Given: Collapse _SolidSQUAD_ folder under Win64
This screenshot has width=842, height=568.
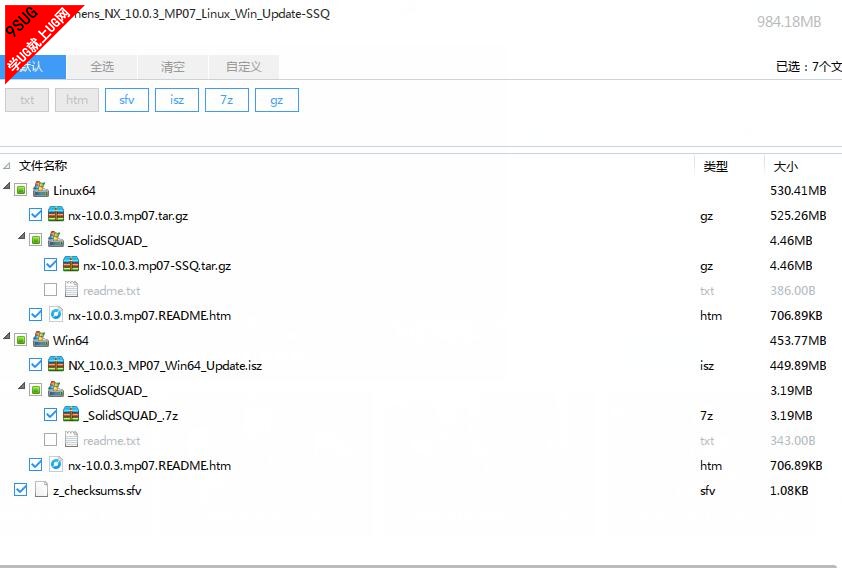Looking at the screenshot, I should [x=21, y=385].
